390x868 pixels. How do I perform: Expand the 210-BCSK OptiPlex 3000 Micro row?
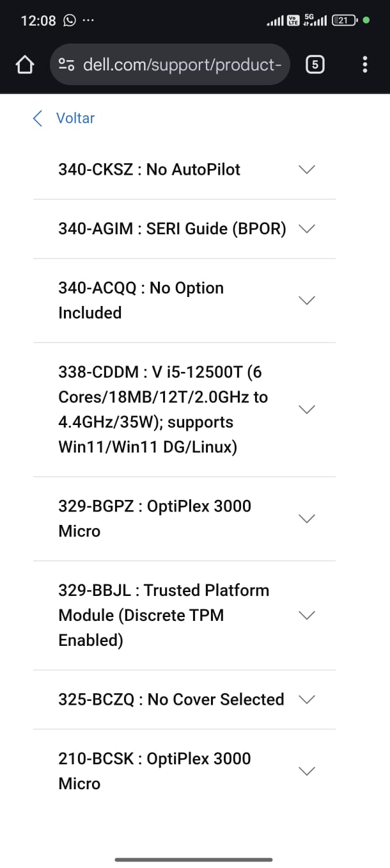pos(308,771)
